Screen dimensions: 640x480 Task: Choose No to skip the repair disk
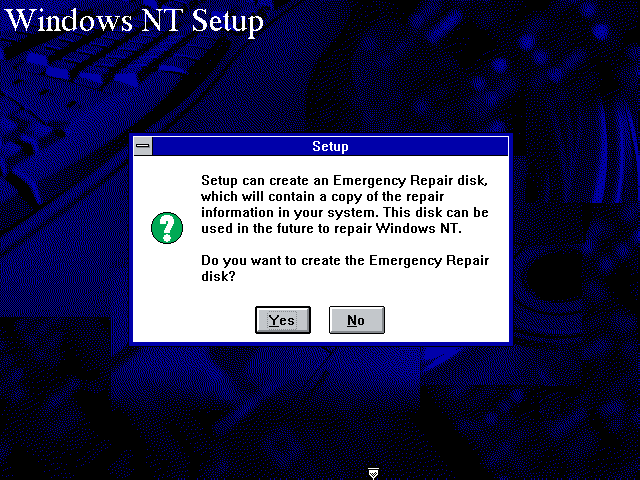click(x=357, y=320)
